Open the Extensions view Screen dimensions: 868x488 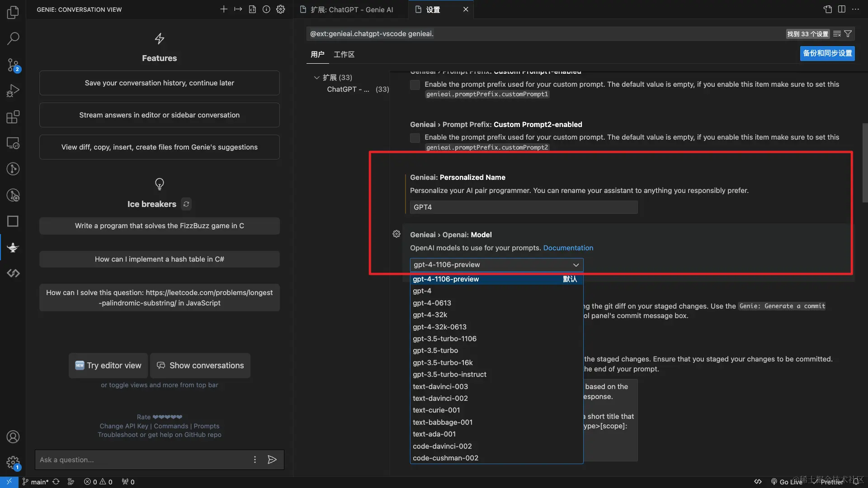click(x=13, y=117)
